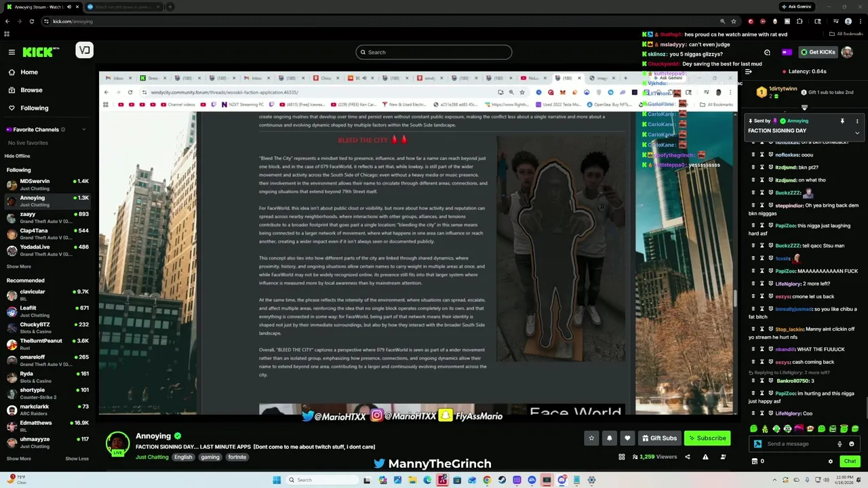Toggle Hide Offline channels
Screen dimensions: 868x488
click(18, 156)
